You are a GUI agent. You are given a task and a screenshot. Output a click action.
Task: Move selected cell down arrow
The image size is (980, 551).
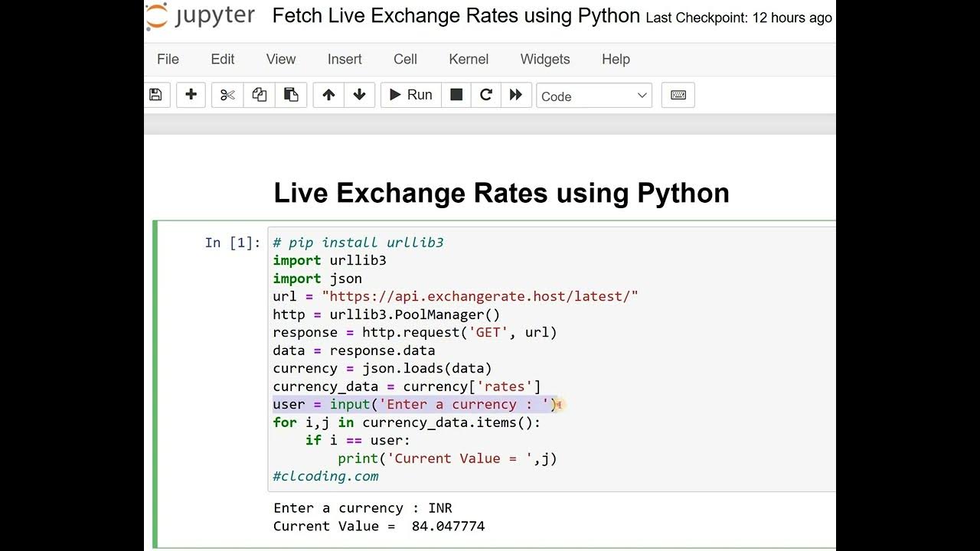pos(359,95)
